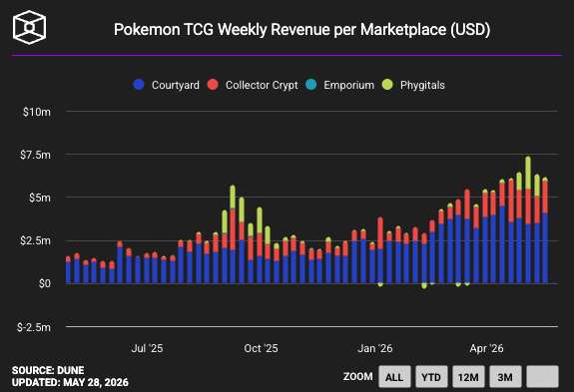Toggle the Courtyard legend series
The width and height of the screenshot is (574, 392).
point(166,85)
